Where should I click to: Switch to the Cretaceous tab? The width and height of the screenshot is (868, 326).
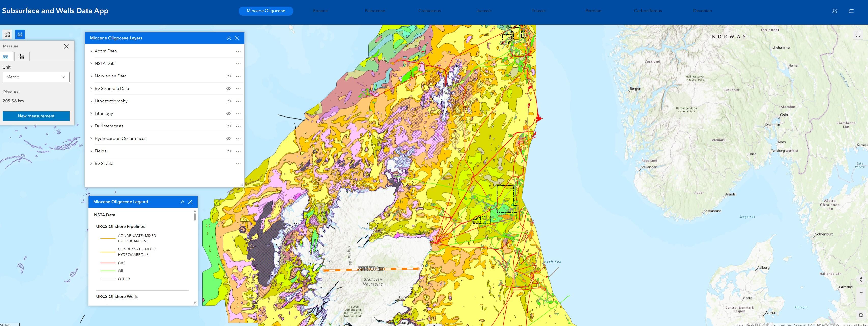[430, 11]
